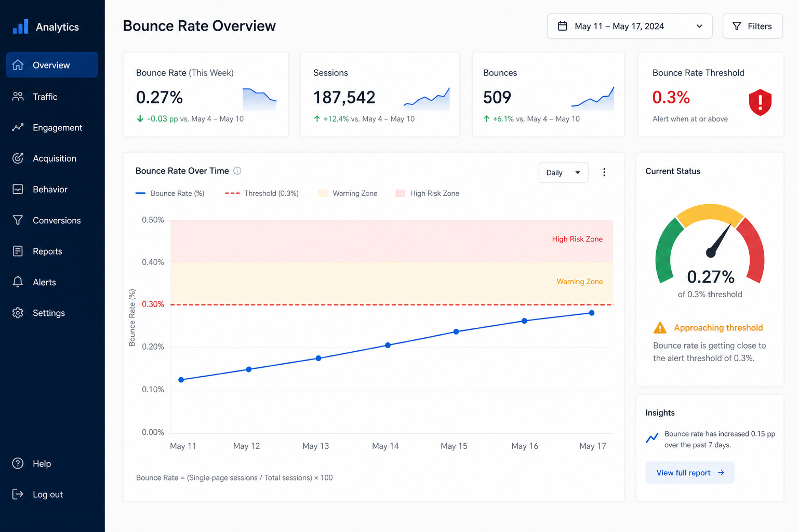This screenshot has width=798, height=532.
Task: Click the Warning Zone yellow legend swatch
Action: coord(323,193)
